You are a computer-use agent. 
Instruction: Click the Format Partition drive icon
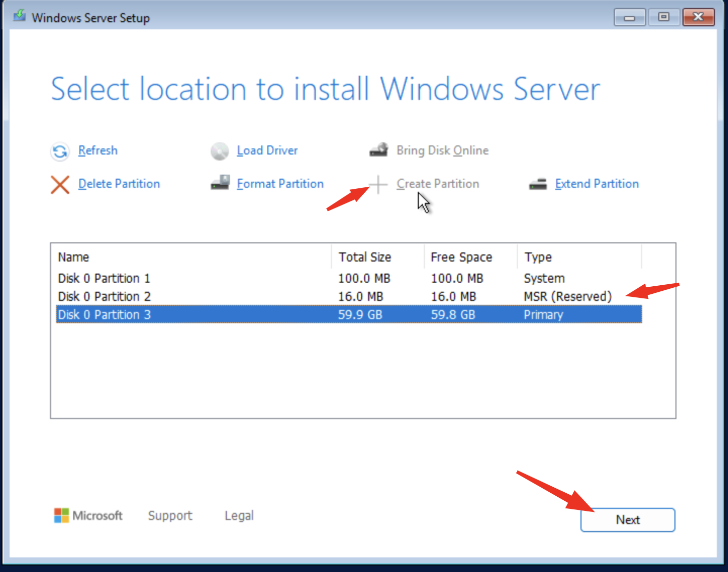click(220, 183)
